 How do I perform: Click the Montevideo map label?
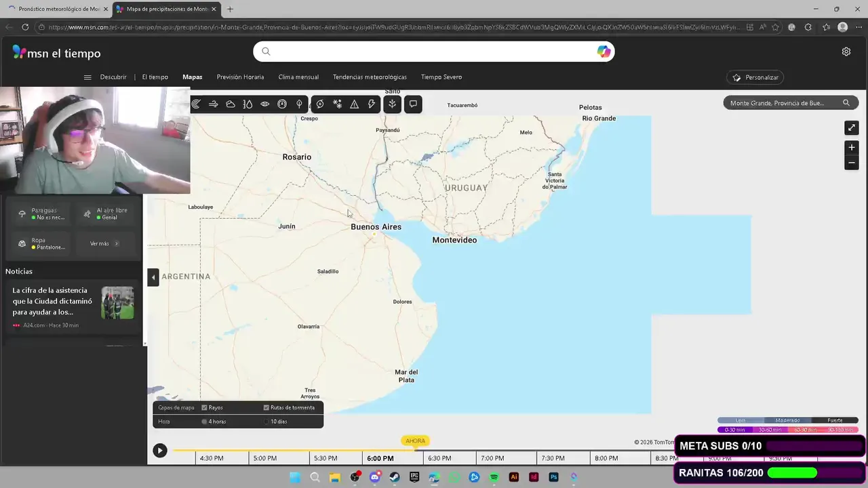coord(454,240)
